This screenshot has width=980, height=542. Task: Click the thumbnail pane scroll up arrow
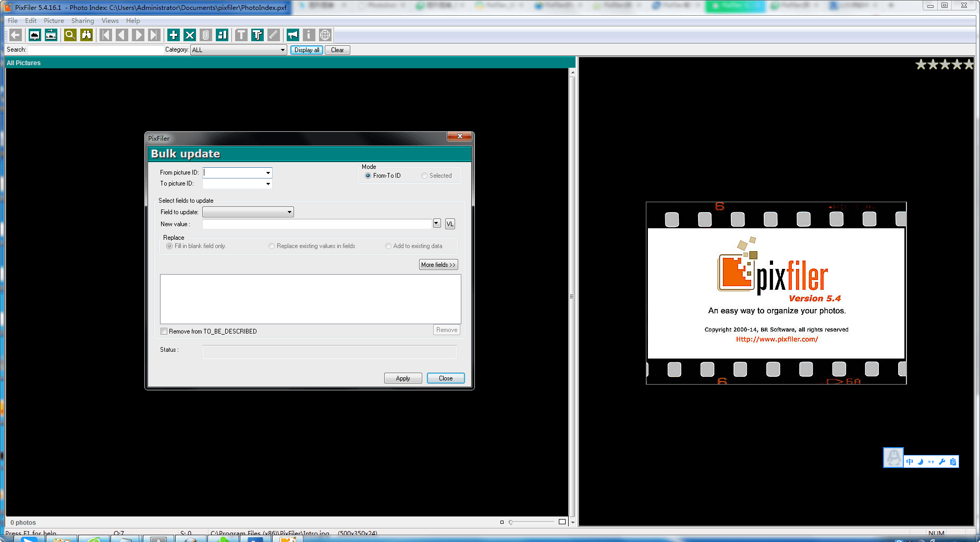click(x=572, y=72)
